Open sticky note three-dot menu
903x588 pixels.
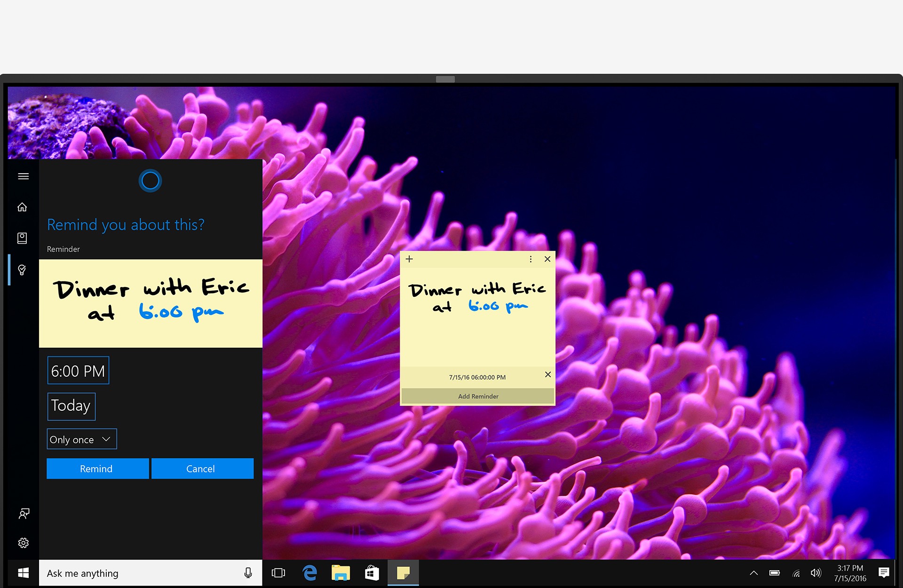point(531,259)
